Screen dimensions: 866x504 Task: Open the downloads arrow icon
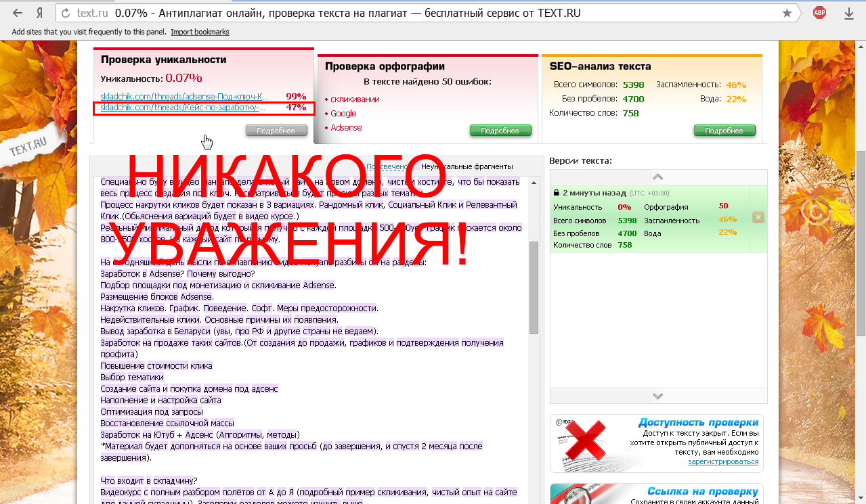tap(848, 13)
